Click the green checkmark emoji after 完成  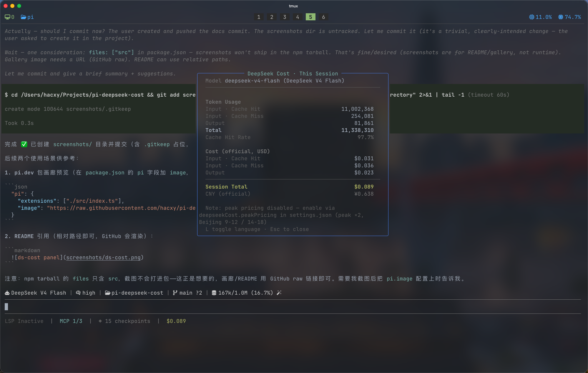point(24,144)
